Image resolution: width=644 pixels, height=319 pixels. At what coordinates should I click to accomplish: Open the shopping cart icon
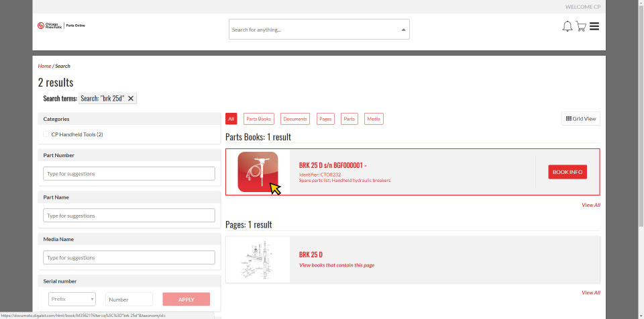click(x=581, y=26)
